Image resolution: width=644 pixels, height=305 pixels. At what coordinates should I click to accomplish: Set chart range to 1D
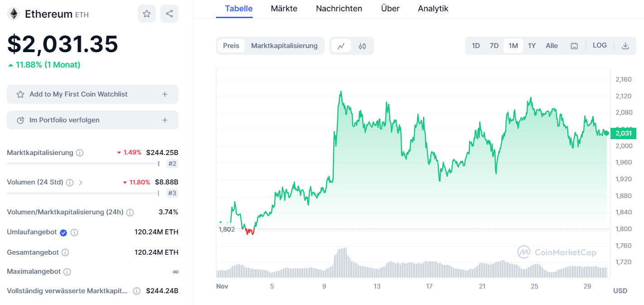(x=476, y=46)
